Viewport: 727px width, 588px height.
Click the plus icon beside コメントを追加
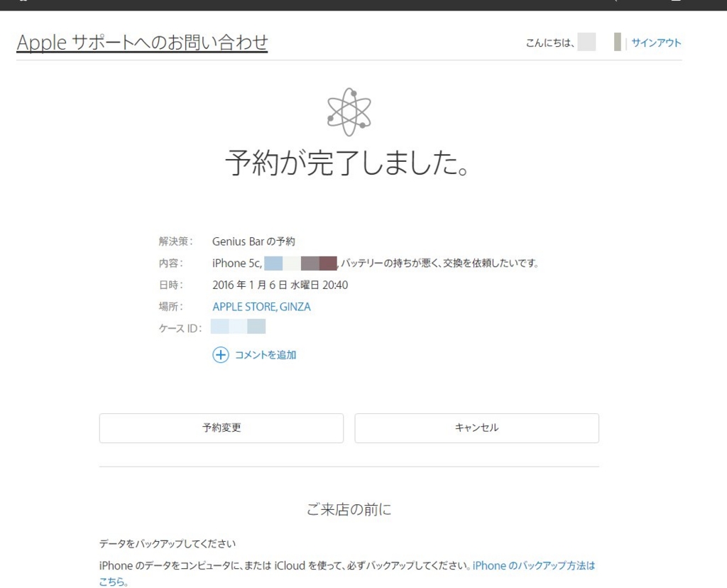(221, 355)
